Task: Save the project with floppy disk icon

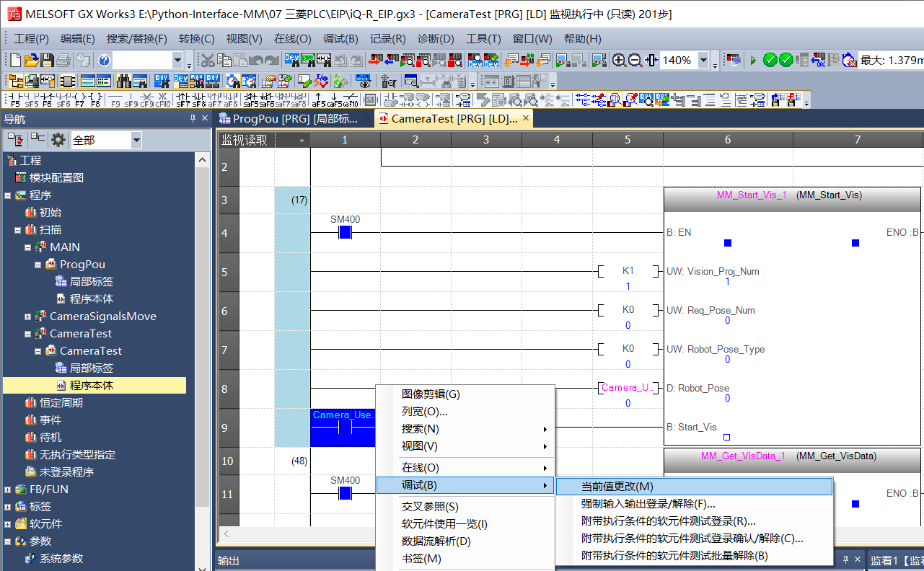Action: (47, 61)
